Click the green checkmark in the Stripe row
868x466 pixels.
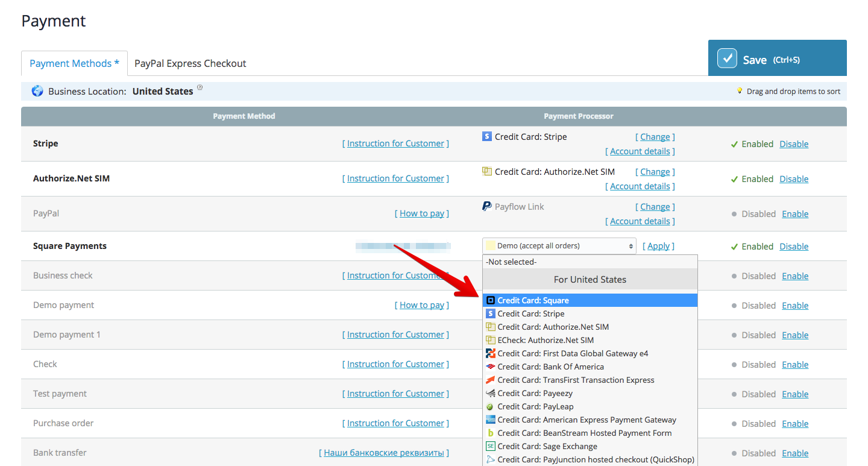734,144
